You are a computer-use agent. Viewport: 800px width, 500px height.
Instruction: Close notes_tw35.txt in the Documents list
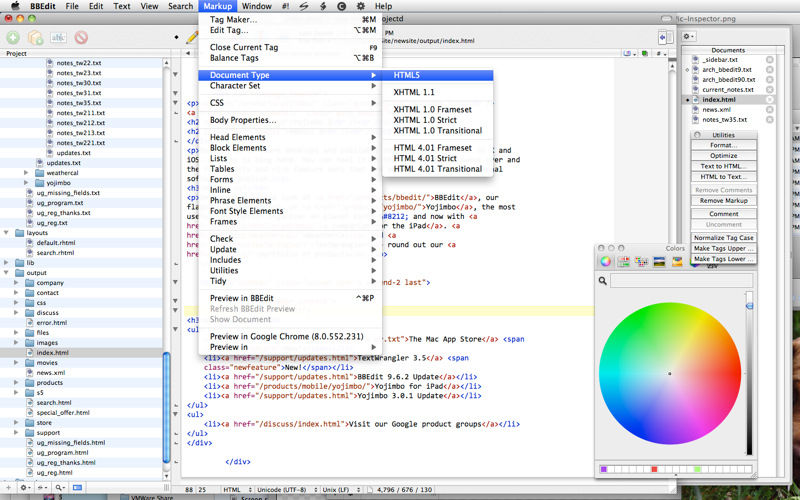[x=770, y=119]
